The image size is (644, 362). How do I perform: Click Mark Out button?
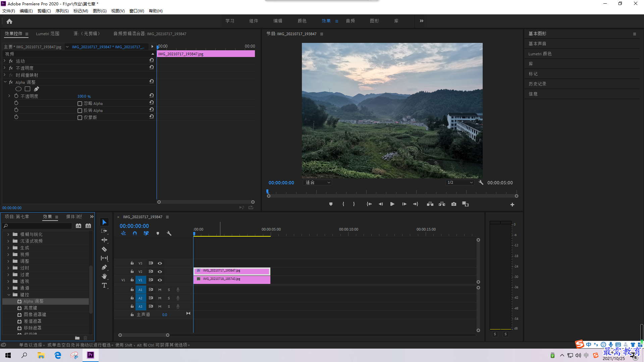(x=354, y=204)
